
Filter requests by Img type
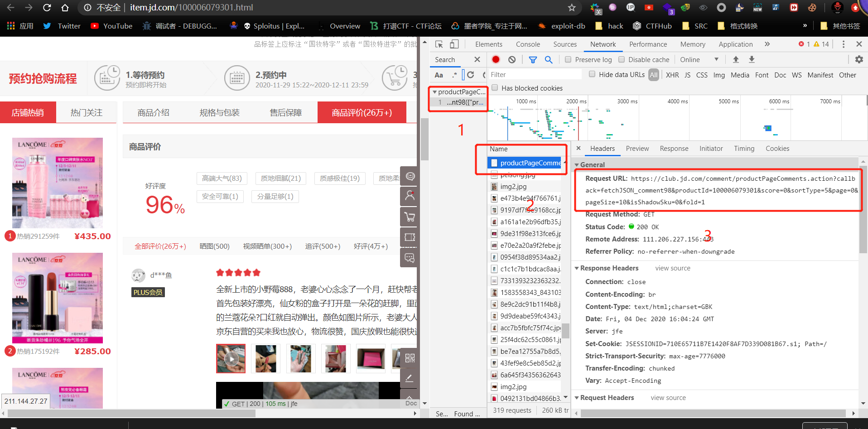point(719,75)
